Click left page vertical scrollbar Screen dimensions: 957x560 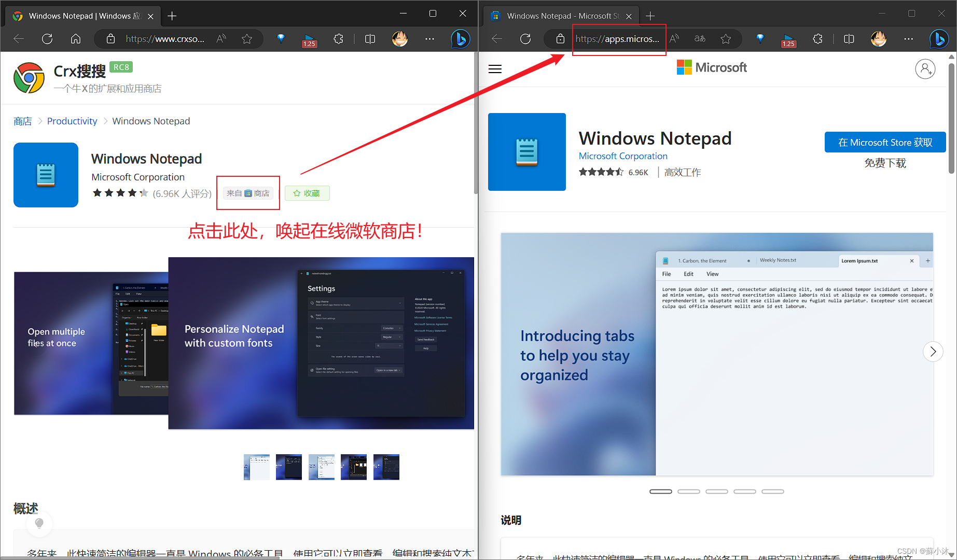coord(476,123)
